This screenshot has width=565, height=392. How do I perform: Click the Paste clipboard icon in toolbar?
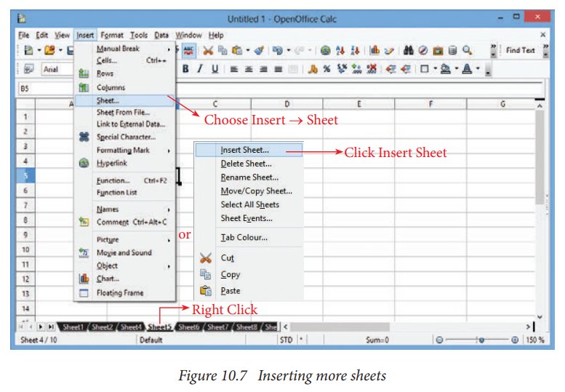click(x=237, y=50)
